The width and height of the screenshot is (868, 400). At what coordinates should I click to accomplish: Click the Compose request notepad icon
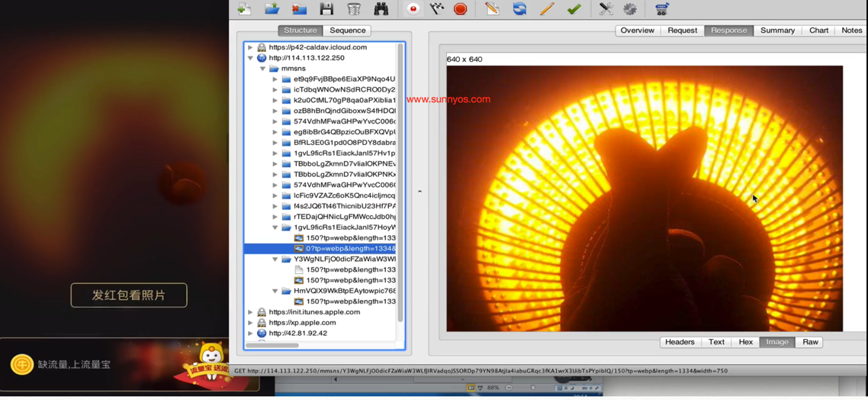[491, 9]
